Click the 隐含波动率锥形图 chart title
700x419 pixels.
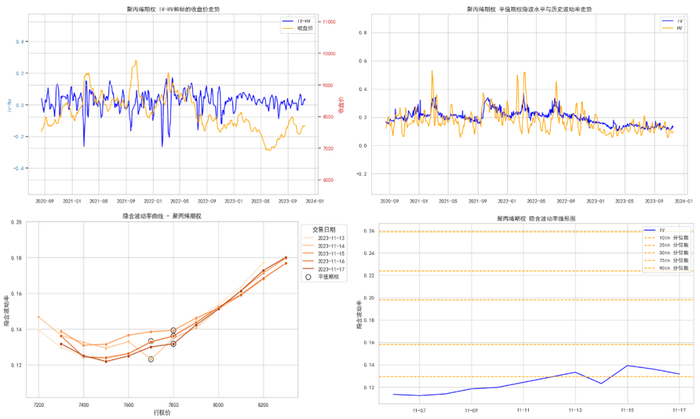pyautogui.click(x=536, y=219)
